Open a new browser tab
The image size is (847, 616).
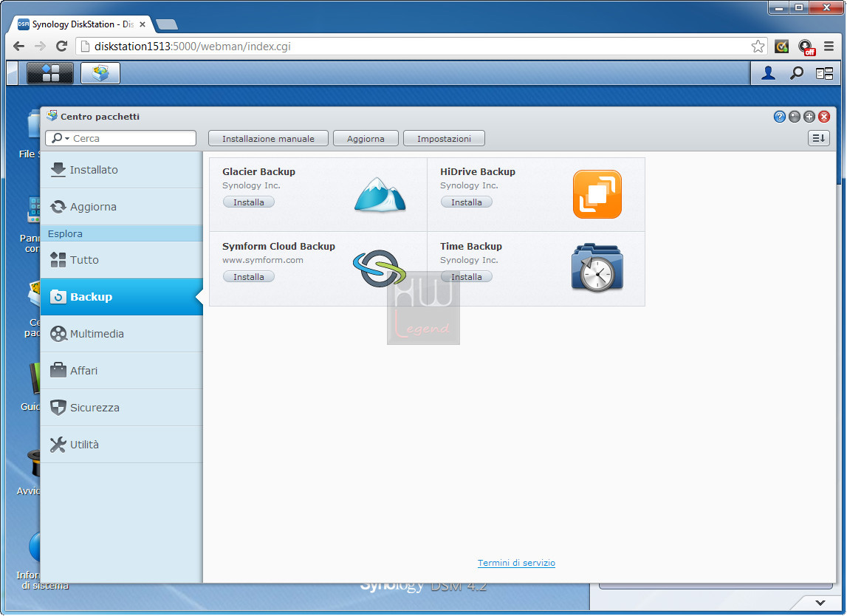tap(166, 24)
